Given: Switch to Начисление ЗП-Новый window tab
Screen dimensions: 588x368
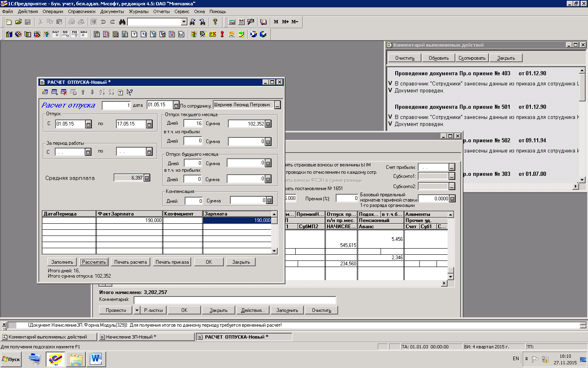Looking at the screenshot, I should (x=146, y=337).
